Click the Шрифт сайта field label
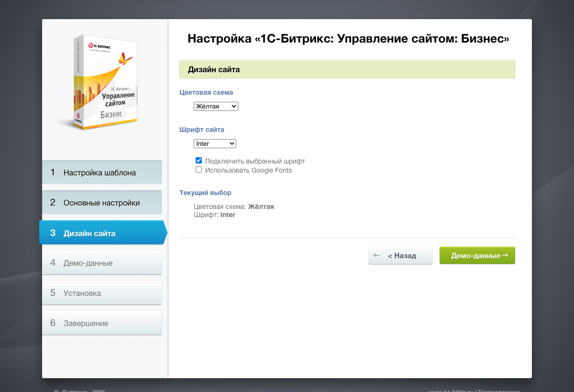This screenshot has height=392, width=574. [x=202, y=129]
